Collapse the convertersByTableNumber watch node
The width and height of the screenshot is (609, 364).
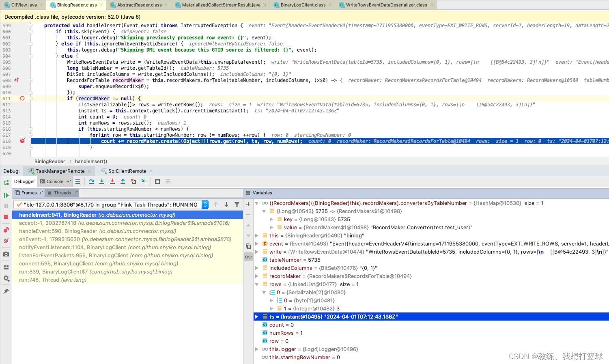257,203
